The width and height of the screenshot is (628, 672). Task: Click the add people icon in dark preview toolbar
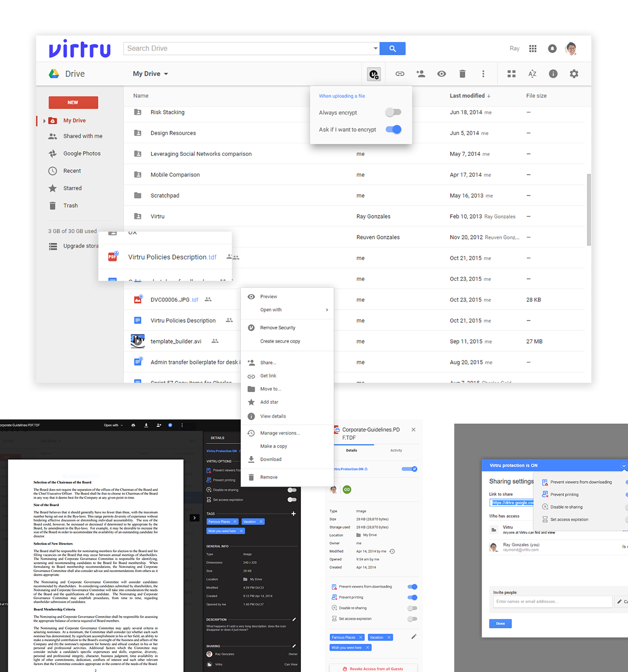point(159,425)
